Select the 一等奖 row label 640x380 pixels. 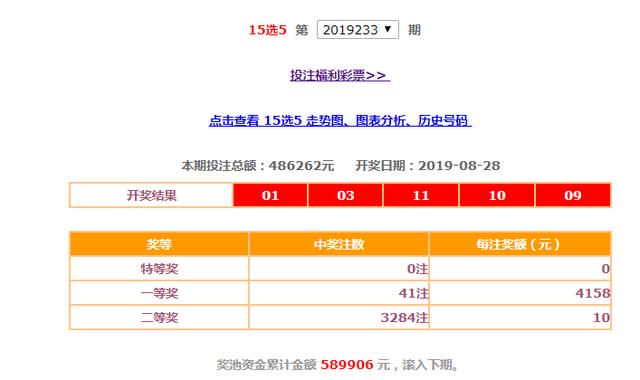coord(159,293)
